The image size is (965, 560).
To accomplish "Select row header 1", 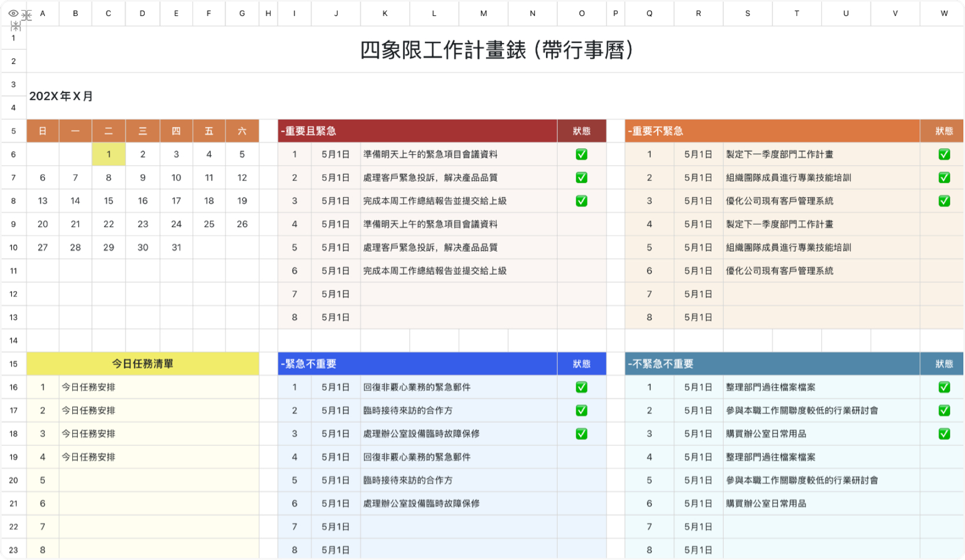I will pos(14,38).
